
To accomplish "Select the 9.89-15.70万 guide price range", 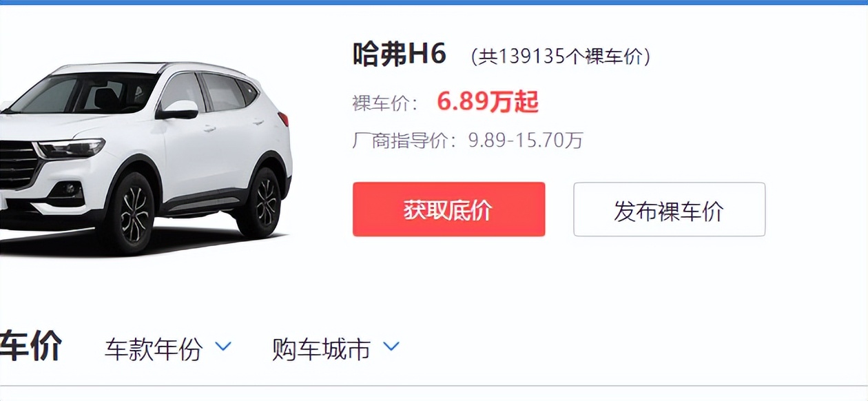I will click(x=526, y=141).
